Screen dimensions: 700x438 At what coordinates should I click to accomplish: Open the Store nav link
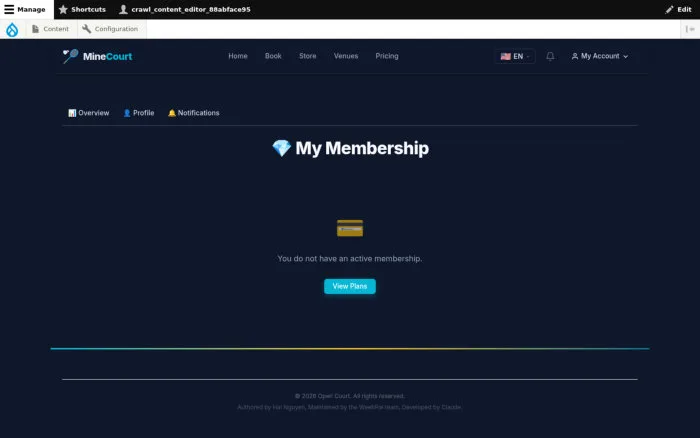pyautogui.click(x=308, y=56)
